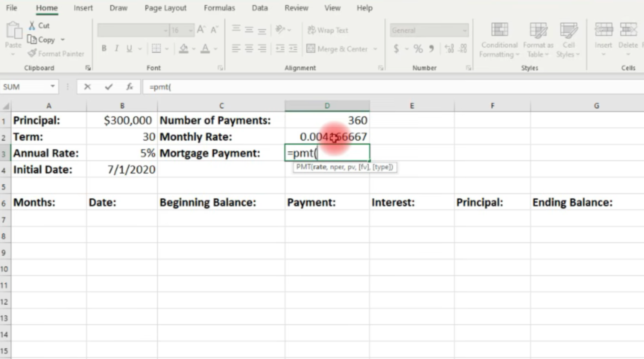Switch to the Formulas tab
The width and height of the screenshot is (644, 359).
click(219, 8)
